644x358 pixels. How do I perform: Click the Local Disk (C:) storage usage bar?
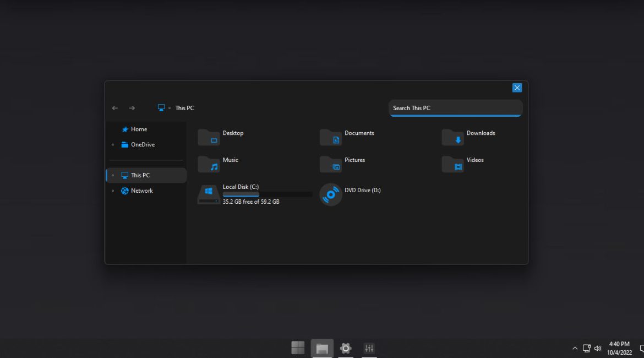click(x=267, y=194)
